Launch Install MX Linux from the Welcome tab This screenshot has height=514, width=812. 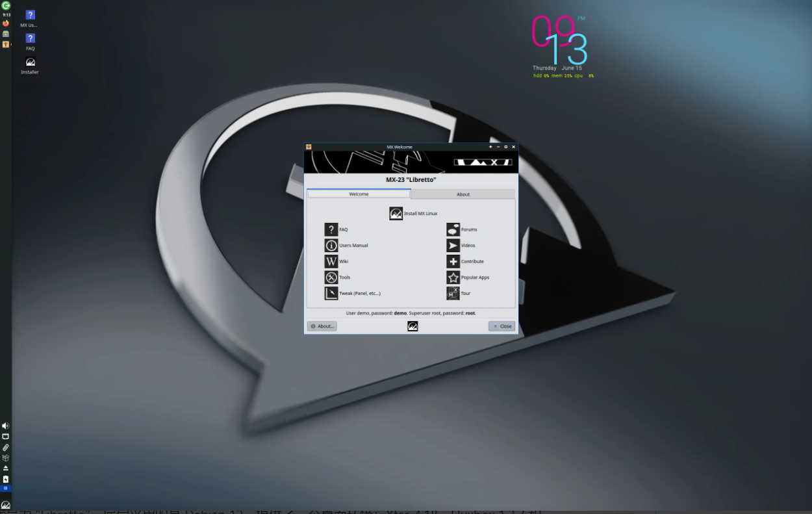413,213
